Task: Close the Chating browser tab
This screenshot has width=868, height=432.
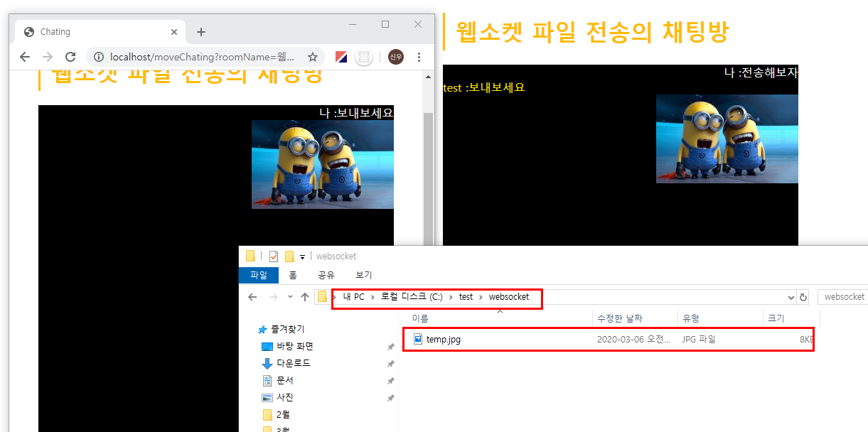Action: (x=174, y=32)
